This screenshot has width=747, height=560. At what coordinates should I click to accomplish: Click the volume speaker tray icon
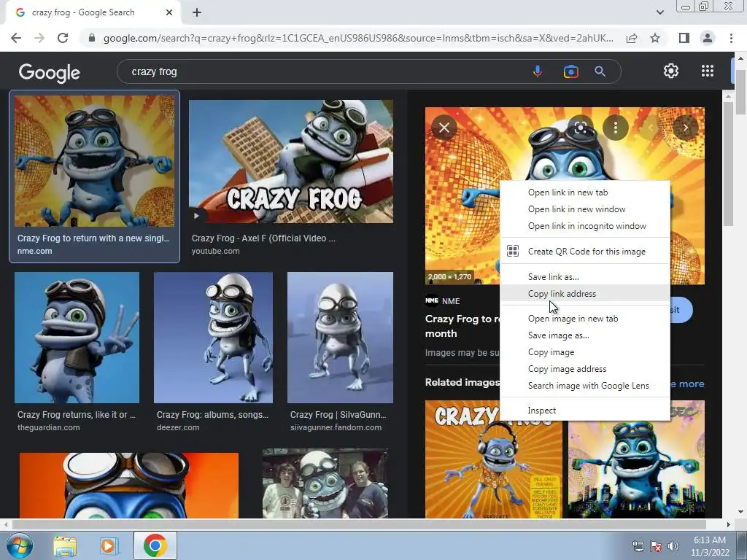point(673,546)
